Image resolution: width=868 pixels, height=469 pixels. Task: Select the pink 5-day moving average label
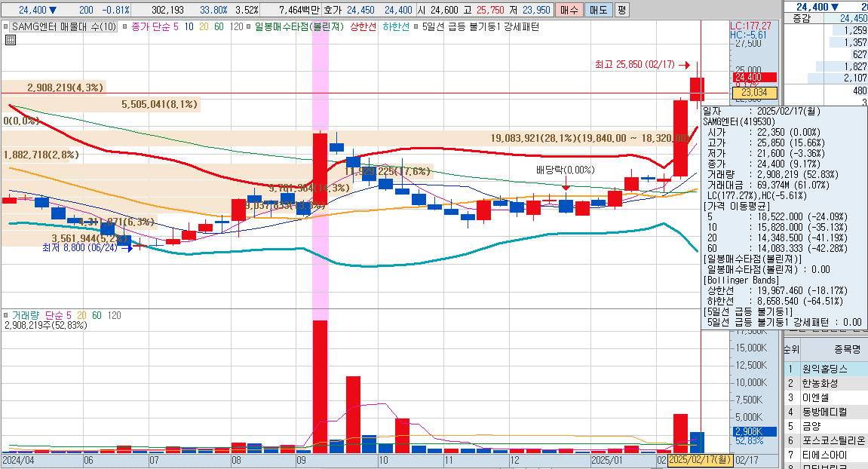pyautogui.click(x=176, y=26)
